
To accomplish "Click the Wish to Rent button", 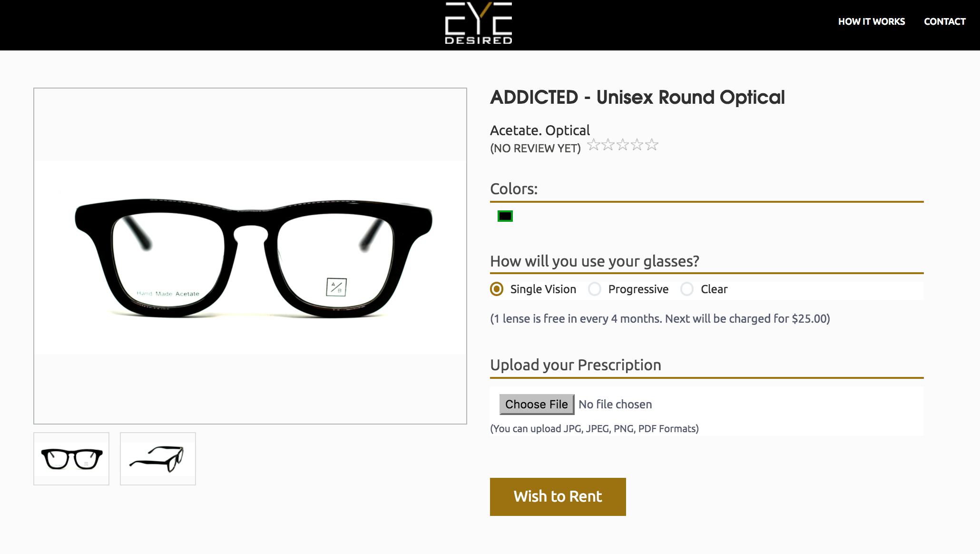I will [x=558, y=496].
